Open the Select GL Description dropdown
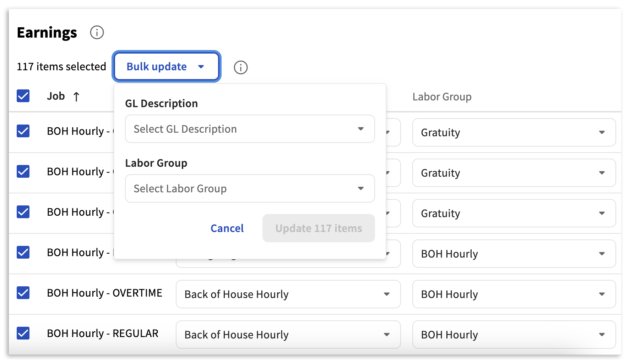Image resolution: width=630 pixels, height=364 pixels. [250, 129]
